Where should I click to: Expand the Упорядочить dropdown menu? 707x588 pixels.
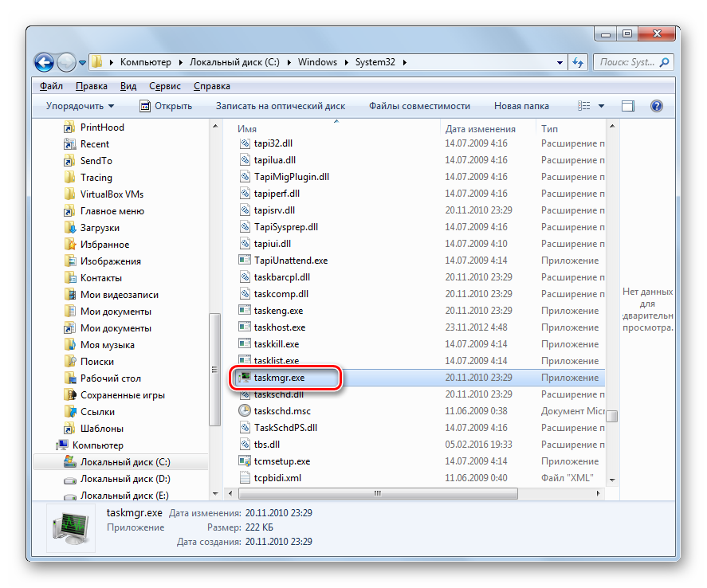(x=80, y=106)
